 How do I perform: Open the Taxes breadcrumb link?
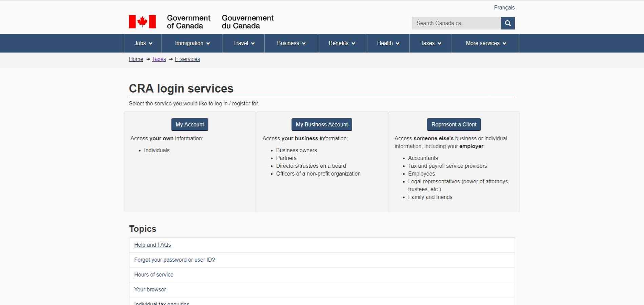(x=159, y=59)
